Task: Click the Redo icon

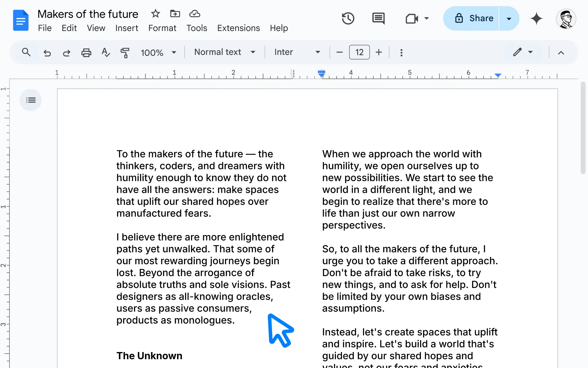Action: pos(66,52)
